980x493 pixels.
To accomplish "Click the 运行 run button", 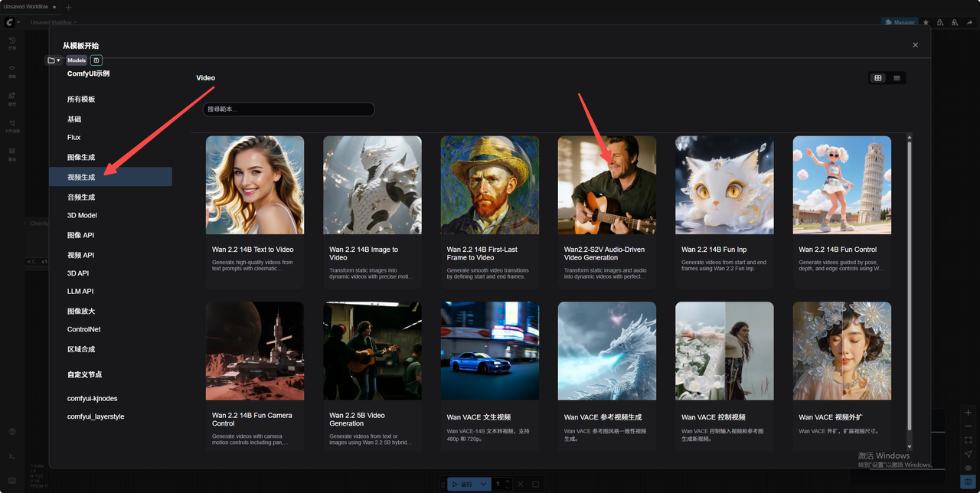I will coord(462,484).
